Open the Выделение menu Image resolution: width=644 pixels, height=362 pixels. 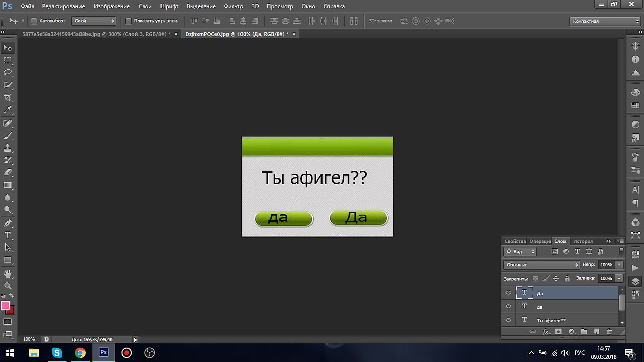201,6
